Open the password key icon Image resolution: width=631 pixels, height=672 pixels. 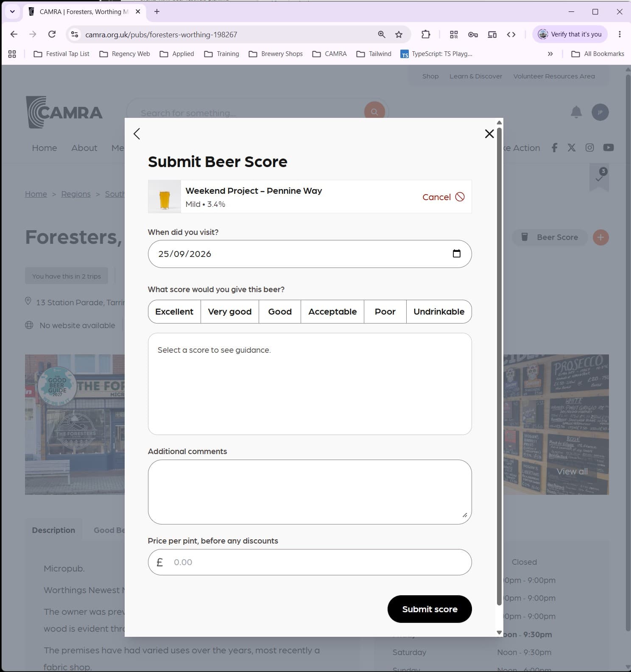(x=473, y=34)
